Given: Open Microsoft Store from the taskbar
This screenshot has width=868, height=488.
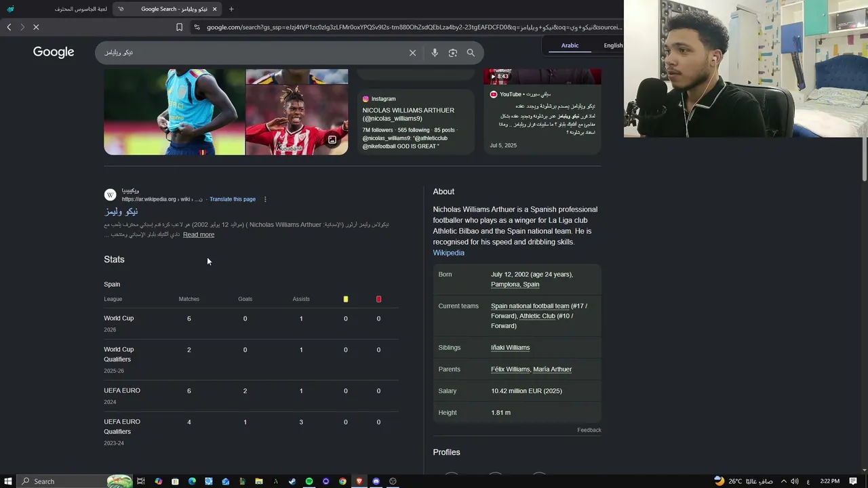Looking at the screenshot, I should point(175,481).
